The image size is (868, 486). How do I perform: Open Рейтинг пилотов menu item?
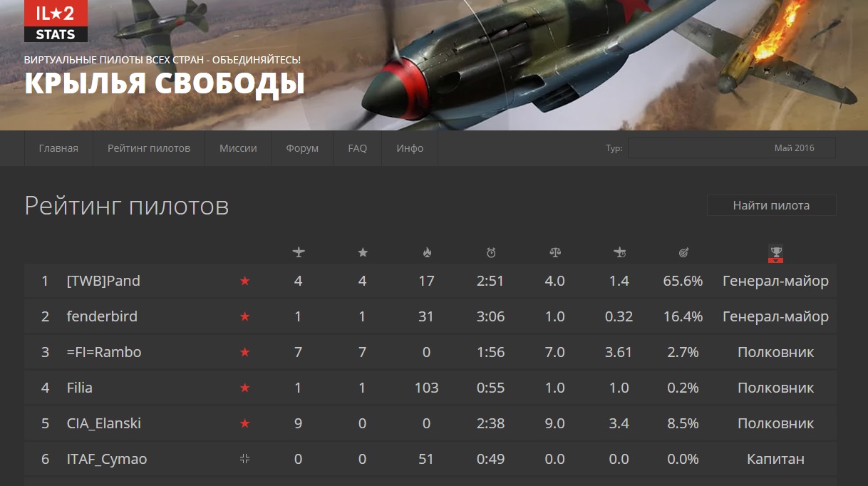[x=149, y=148]
